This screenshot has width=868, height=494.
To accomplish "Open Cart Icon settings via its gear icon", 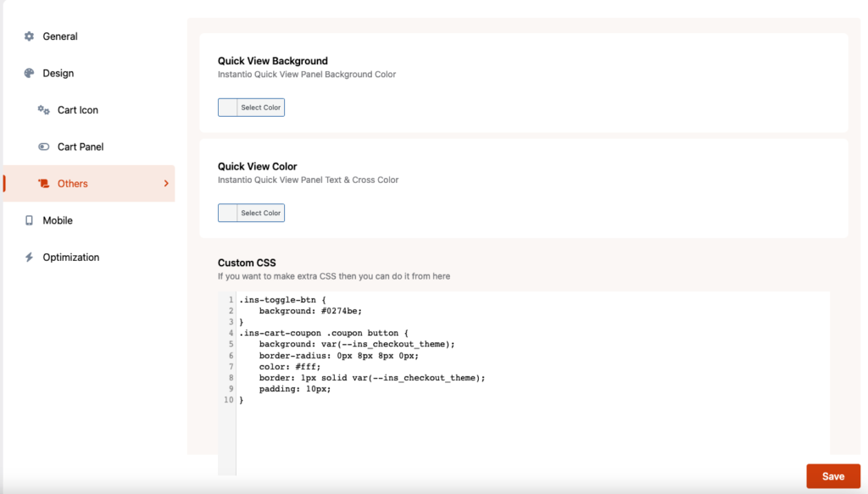I will pos(42,109).
